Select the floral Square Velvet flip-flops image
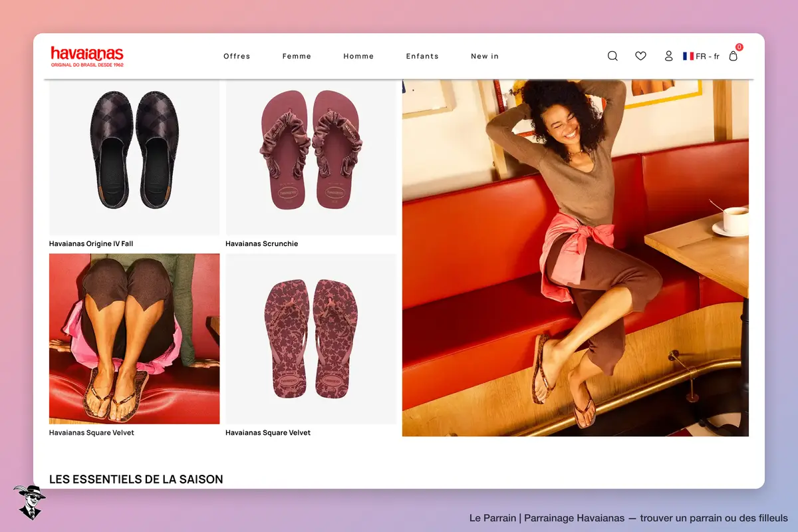The image size is (798, 532). click(x=311, y=338)
